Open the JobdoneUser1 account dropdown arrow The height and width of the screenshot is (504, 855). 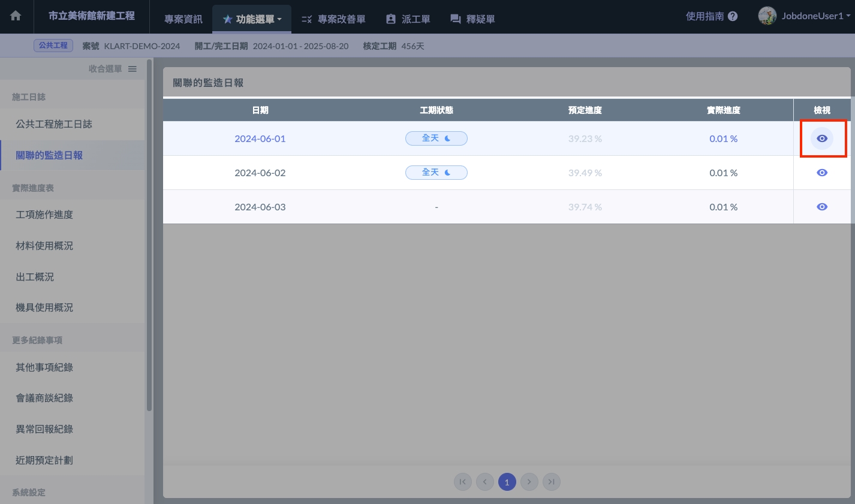848,17
